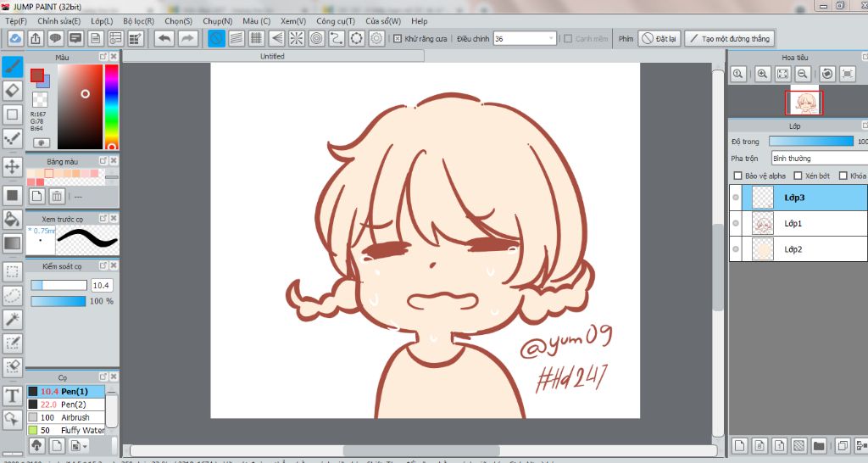Select the Pen(1) brush
868x463 pixels.
[x=66, y=392]
